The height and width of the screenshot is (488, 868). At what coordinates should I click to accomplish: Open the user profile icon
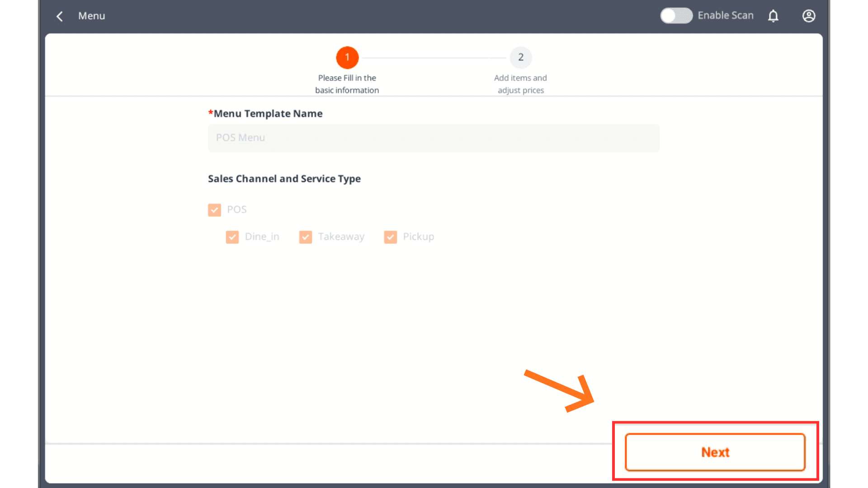tap(808, 16)
